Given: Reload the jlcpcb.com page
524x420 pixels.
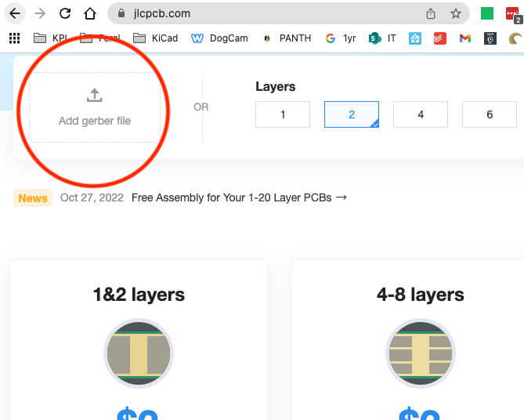Looking at the screenshot, I should click(65, 13).
